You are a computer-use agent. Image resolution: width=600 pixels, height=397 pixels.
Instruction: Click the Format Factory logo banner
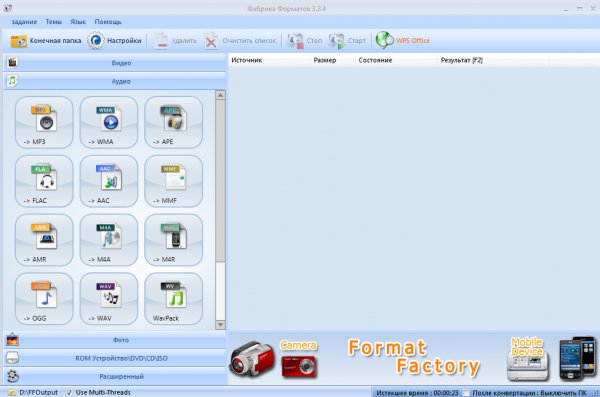[413, 357]
